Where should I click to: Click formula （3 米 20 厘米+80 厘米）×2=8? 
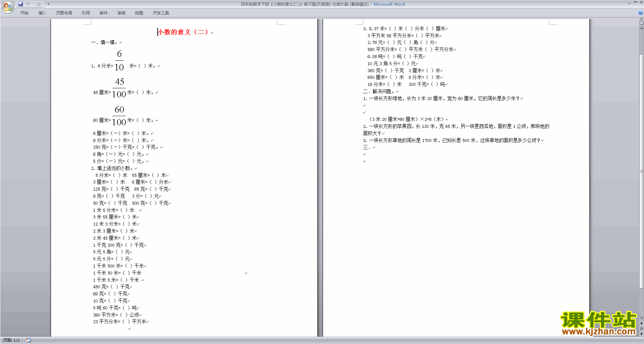point(407,119)
